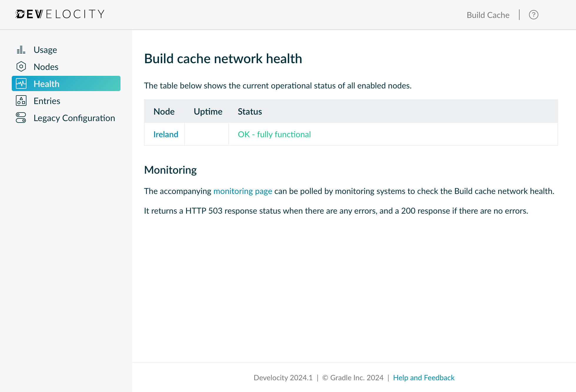Image resolution: width=576 pixels, height=392 pixels.
Task: Select the Entries sidebar entry
Action: pos(47,100)
